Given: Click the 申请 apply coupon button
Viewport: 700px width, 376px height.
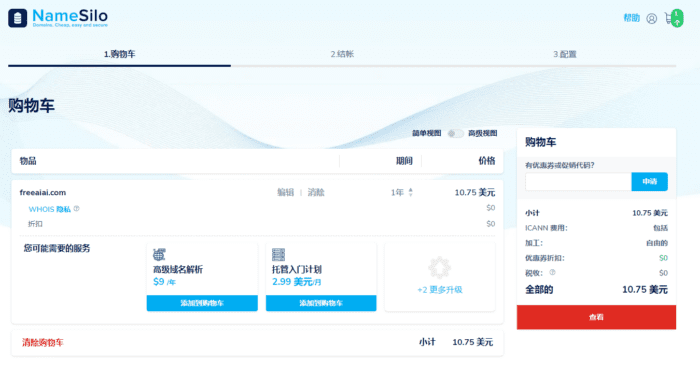Looking at the screenshot, I should click(x=650, y=182).
